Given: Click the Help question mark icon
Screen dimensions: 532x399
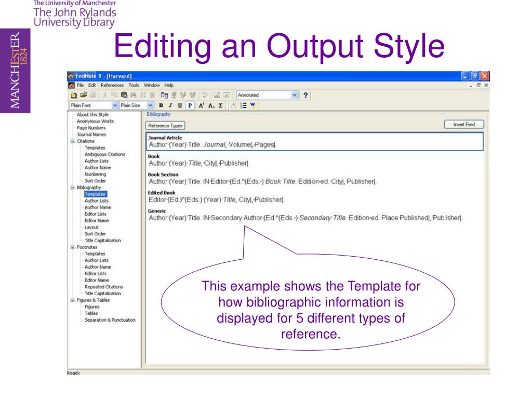Looking at the screenshot, I should pos(306,95).
